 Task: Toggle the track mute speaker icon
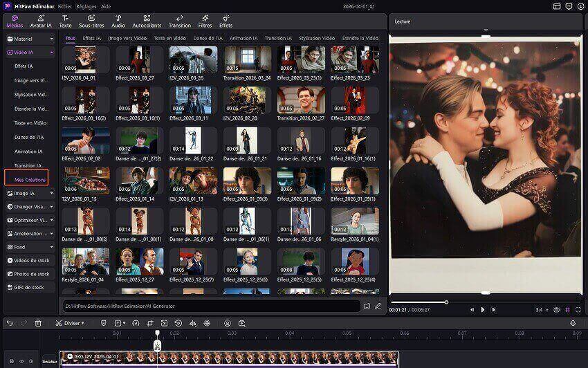(x=32, y=361)
